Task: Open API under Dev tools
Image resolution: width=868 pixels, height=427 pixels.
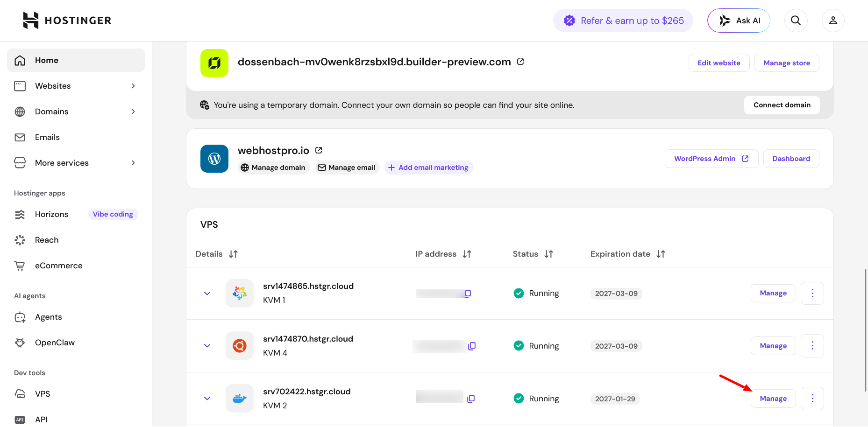Action: point(76,420)
